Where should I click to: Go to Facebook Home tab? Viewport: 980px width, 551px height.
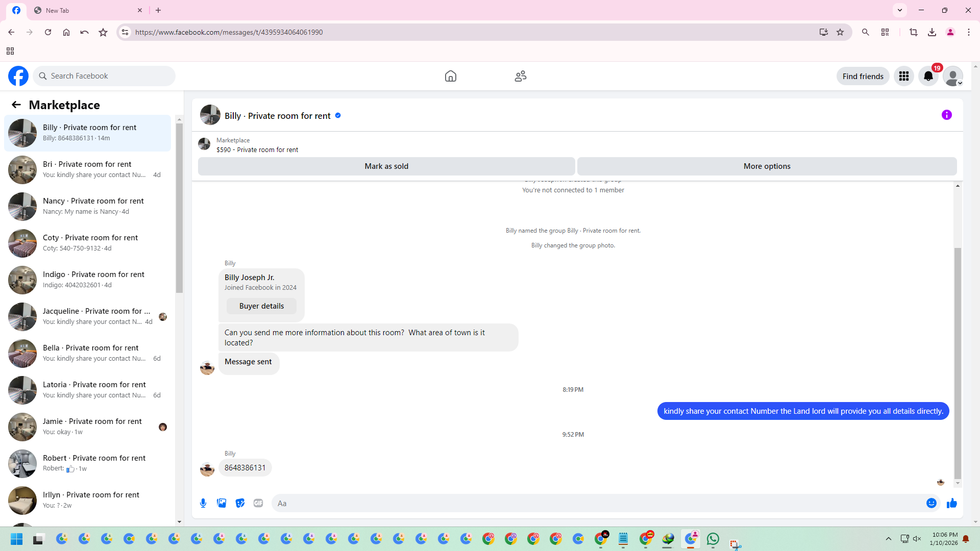point(451,76)
